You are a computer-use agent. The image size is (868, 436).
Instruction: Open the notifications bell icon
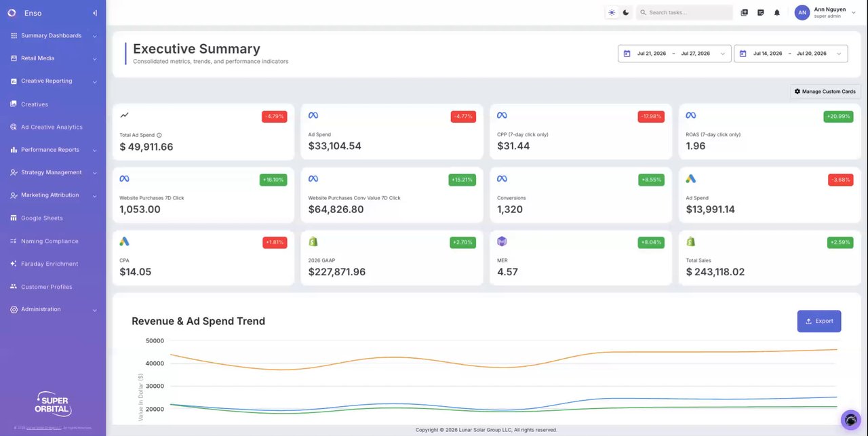point(777,12)
